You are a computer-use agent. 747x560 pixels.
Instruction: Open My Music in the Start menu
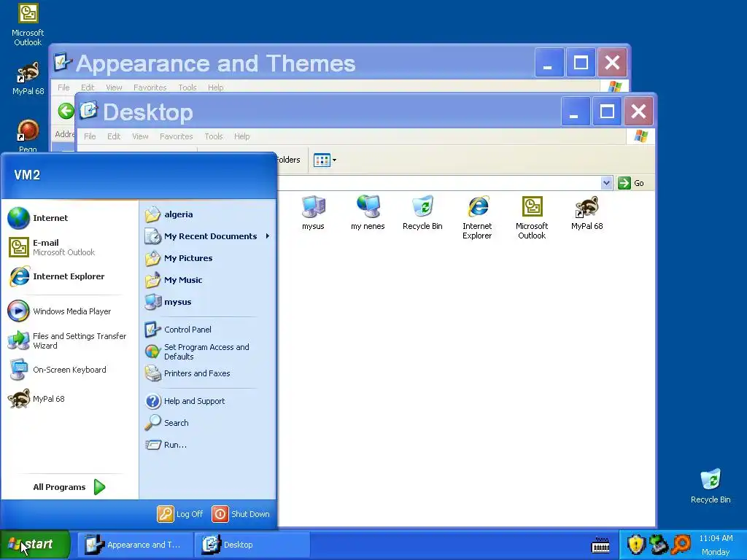click(x=208, y=280)
